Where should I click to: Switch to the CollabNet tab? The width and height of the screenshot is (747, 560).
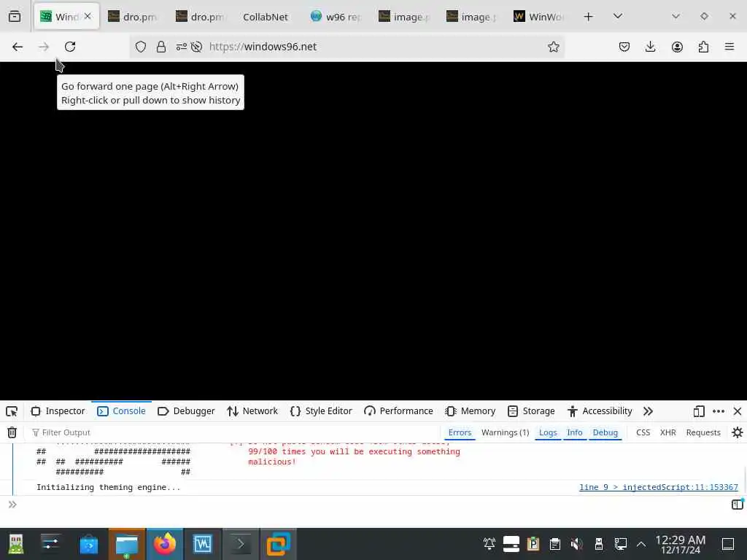(265, 17)
